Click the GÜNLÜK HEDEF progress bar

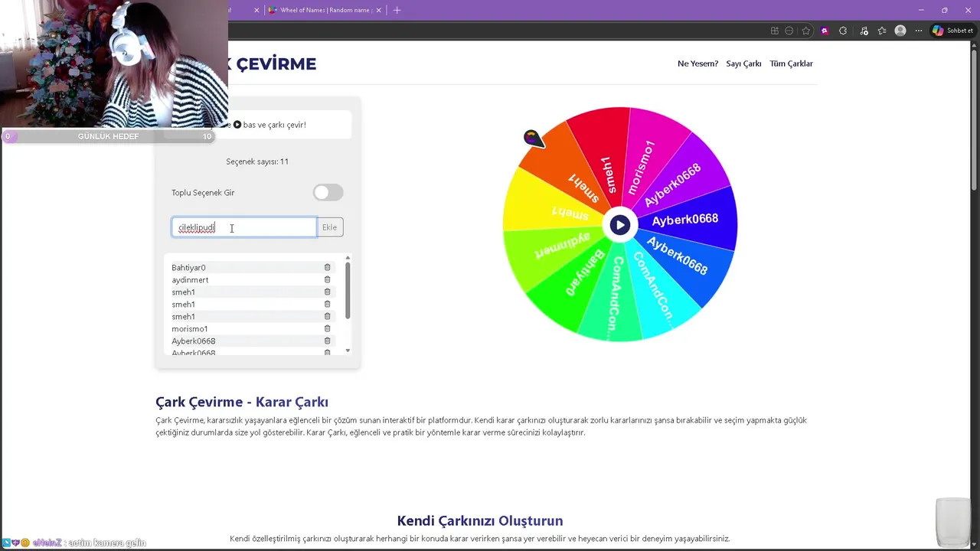pos(108,136)
